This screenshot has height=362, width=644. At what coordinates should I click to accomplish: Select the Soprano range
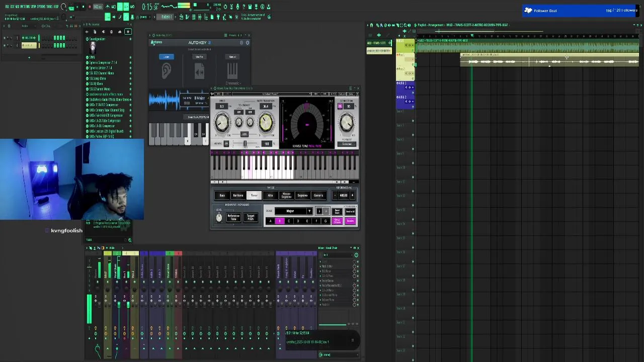coord(302,195)
